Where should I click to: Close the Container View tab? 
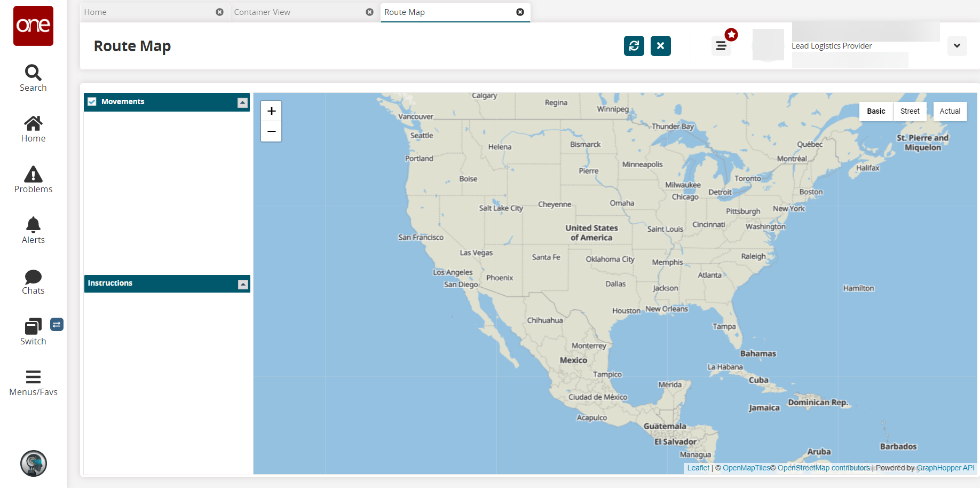point(369,12)
